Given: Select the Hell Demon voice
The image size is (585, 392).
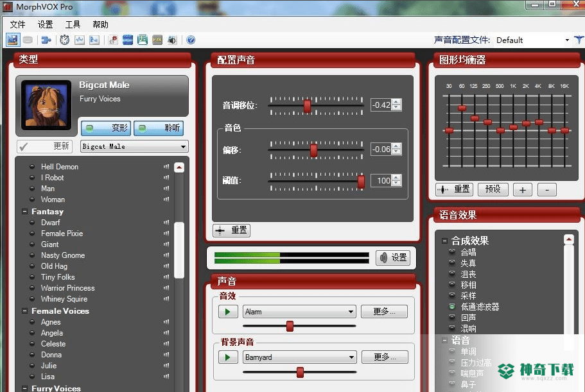Looking at the screenshot, I should point(60,167).
